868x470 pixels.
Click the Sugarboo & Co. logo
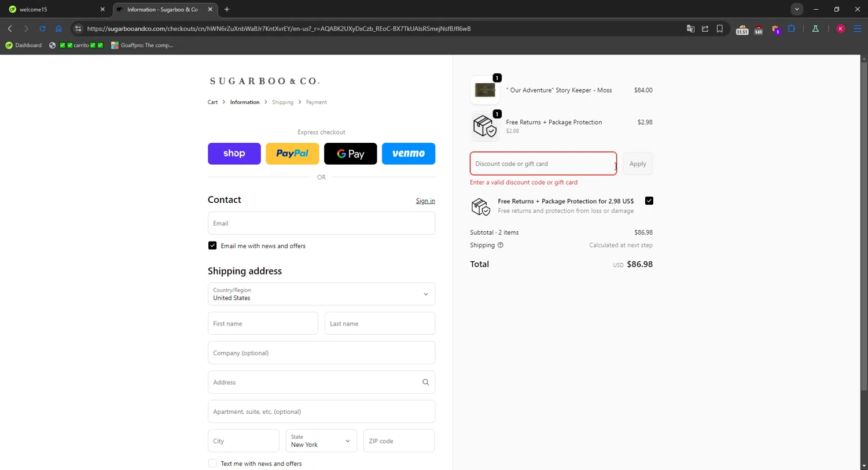[x=264, y=81]
